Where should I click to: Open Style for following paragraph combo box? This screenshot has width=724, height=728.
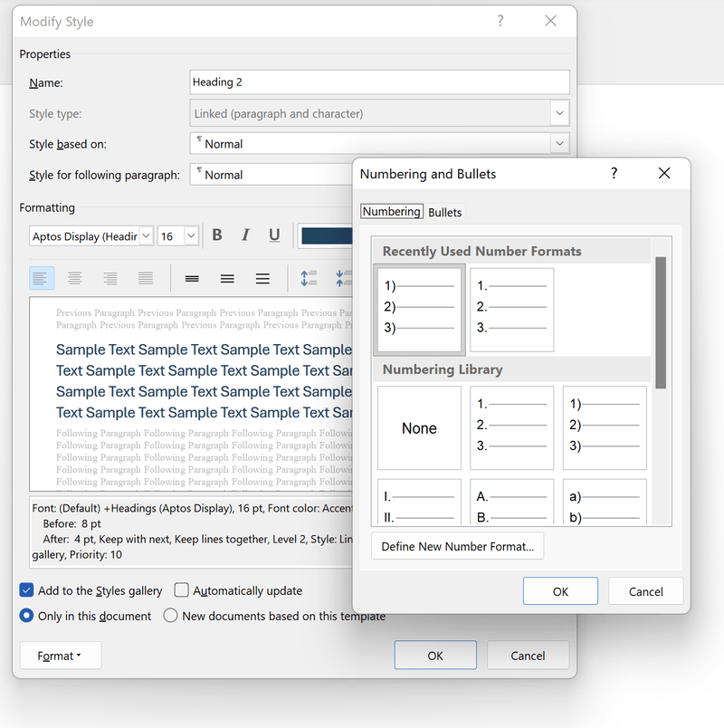click(271, 175)
